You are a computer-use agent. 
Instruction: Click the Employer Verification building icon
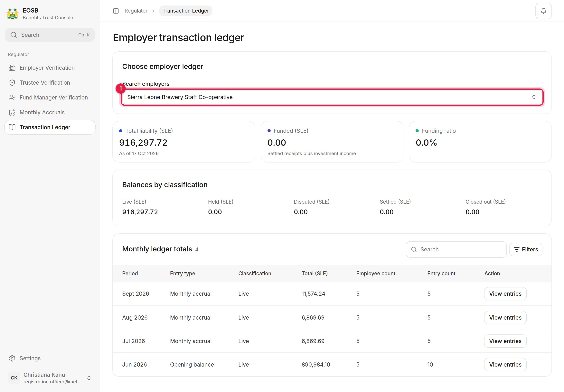[x=12, y=68]
